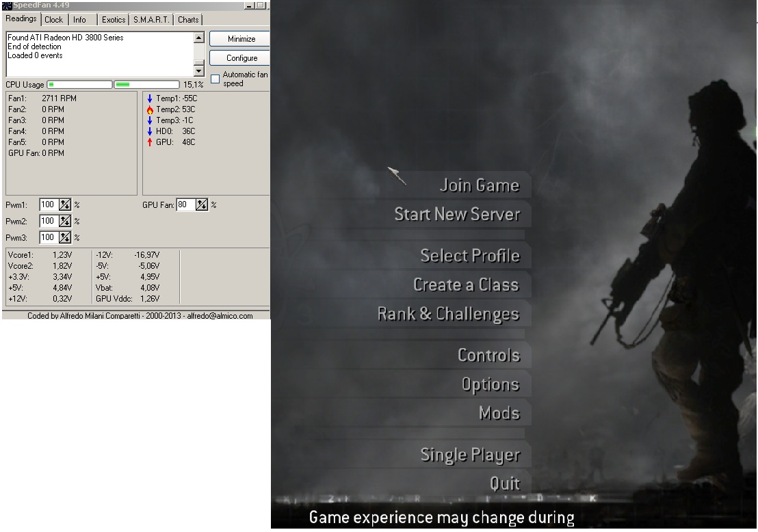Select Join Game in the game menu
This screenshot has width=758, height=532.
(480, 185)
